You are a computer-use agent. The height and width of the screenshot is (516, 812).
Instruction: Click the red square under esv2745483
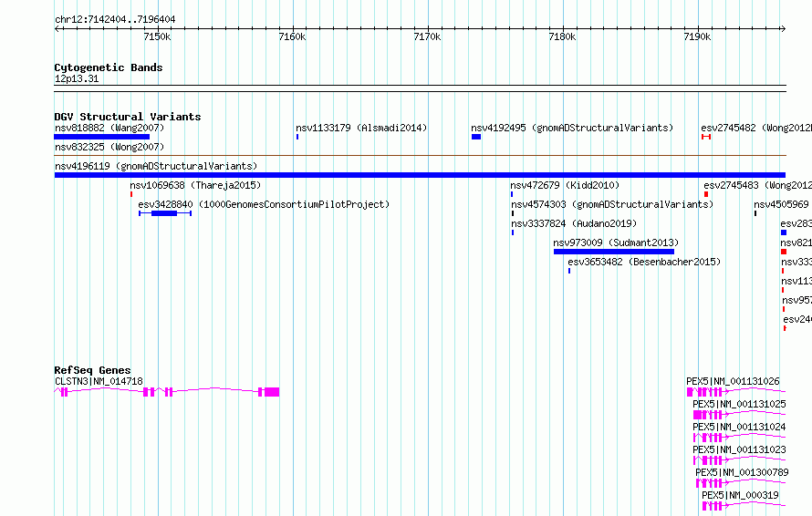706,194
